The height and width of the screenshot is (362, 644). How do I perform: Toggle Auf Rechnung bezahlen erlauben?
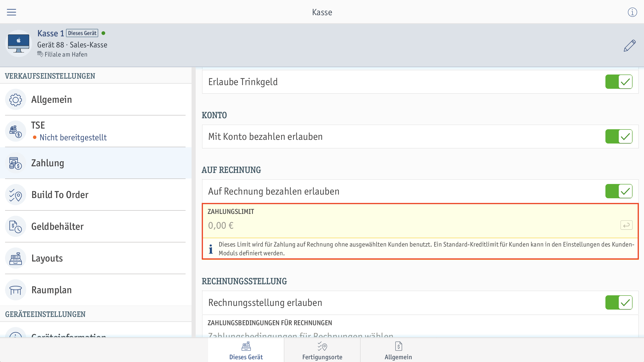[x=619, y=191]
